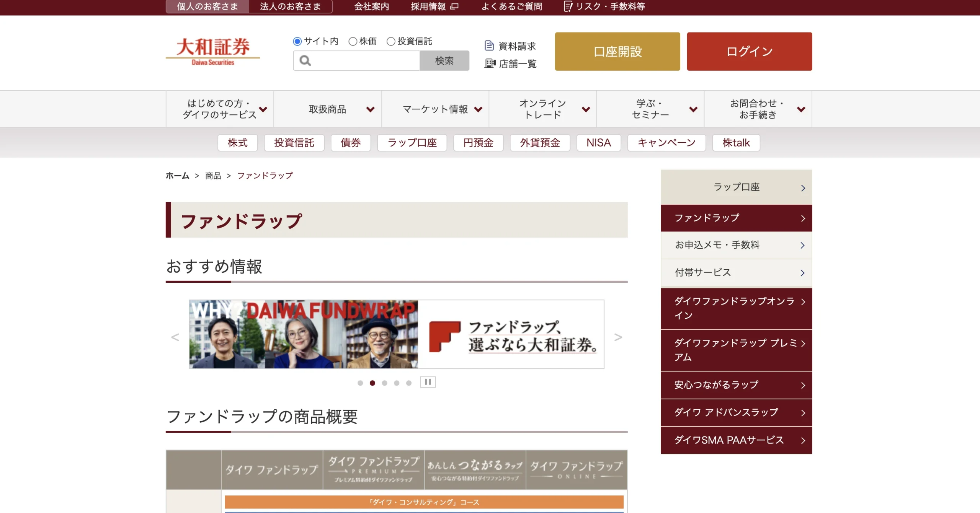
Task: Click the 店舗一覧 building icon
Action: click(490, 63)
